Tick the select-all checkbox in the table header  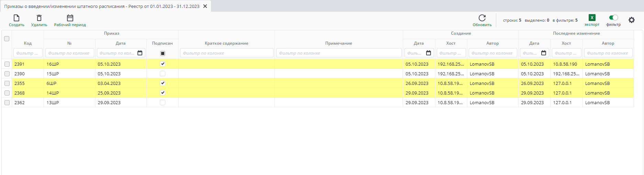(7, 39)
